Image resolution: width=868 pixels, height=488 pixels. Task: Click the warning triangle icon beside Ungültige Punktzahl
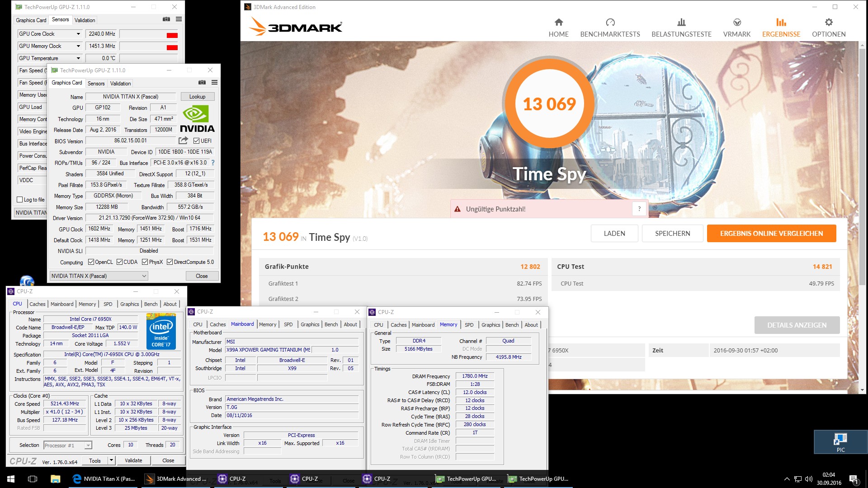tap(457, 209)
